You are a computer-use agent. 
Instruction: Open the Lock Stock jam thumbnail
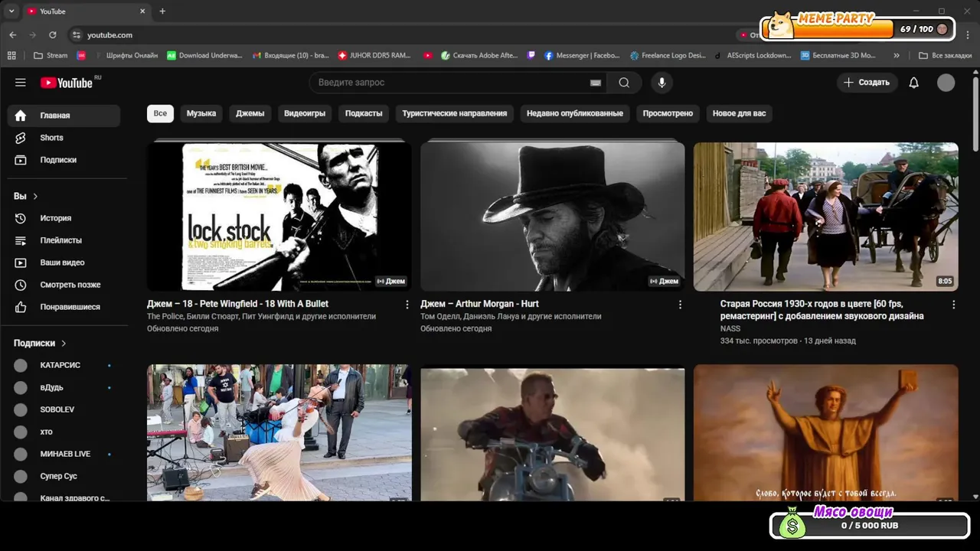[279, 217]
